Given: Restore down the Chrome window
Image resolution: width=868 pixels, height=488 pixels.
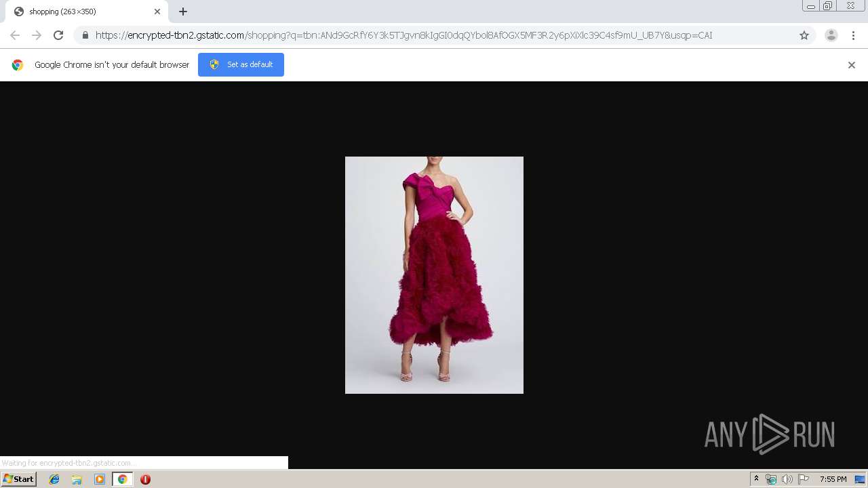Looking at the screenshot, I should click(x=828, y=6).
